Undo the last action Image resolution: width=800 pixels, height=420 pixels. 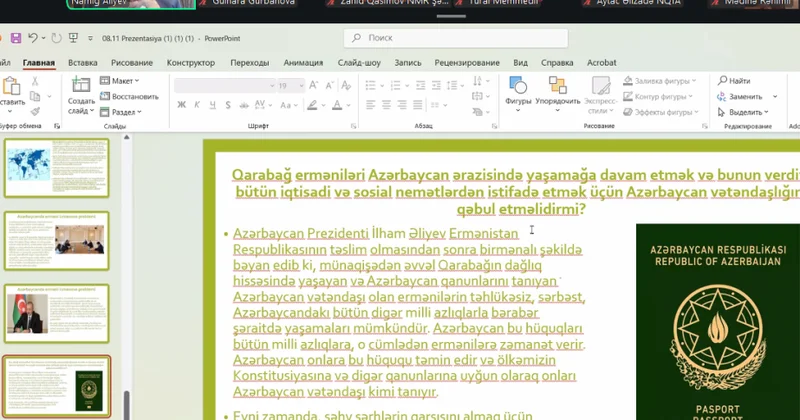click(x=33, y=38)
